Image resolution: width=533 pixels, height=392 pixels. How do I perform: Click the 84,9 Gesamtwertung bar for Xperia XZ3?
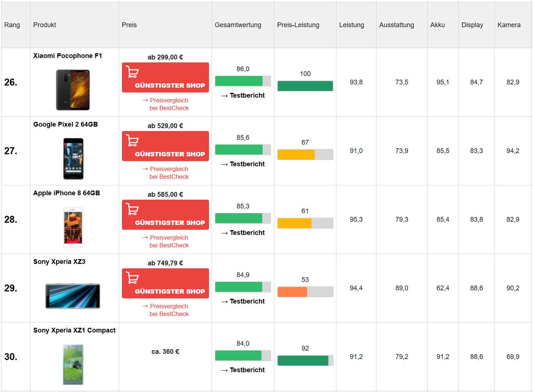click(243, 287)
